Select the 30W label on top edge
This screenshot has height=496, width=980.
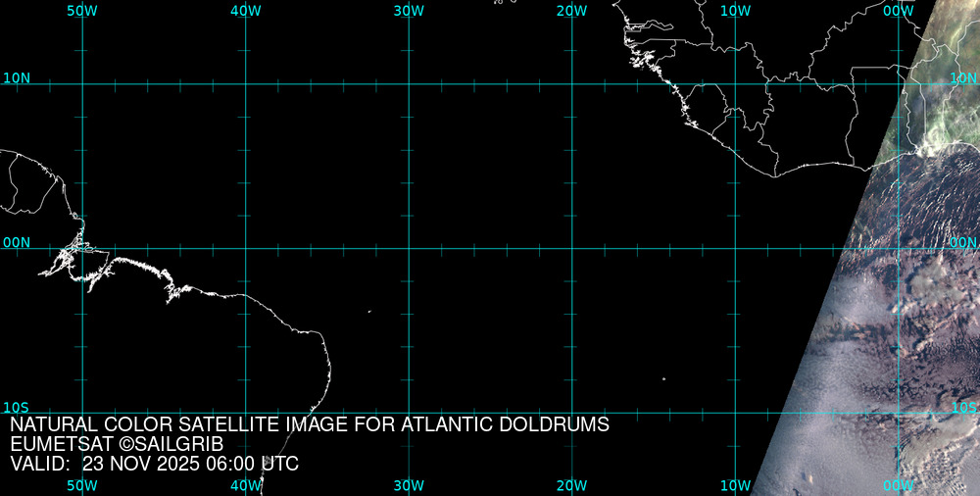coord(409,10)
